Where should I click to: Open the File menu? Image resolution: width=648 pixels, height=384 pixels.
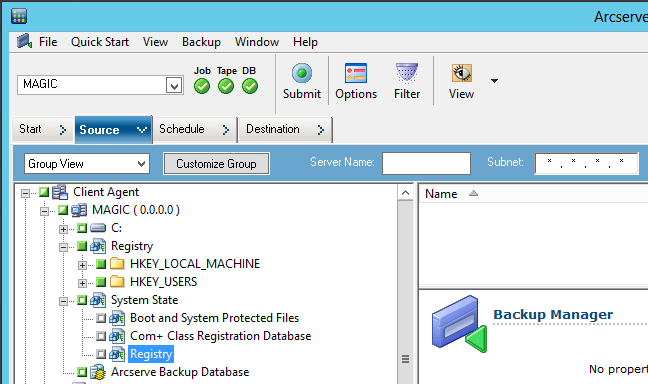48,42
